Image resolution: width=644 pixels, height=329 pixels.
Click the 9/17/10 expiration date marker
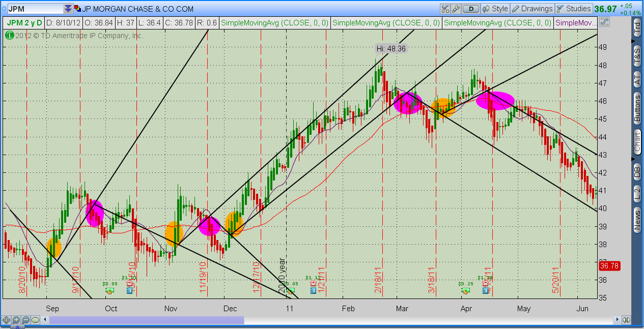[x=75, y=279]
